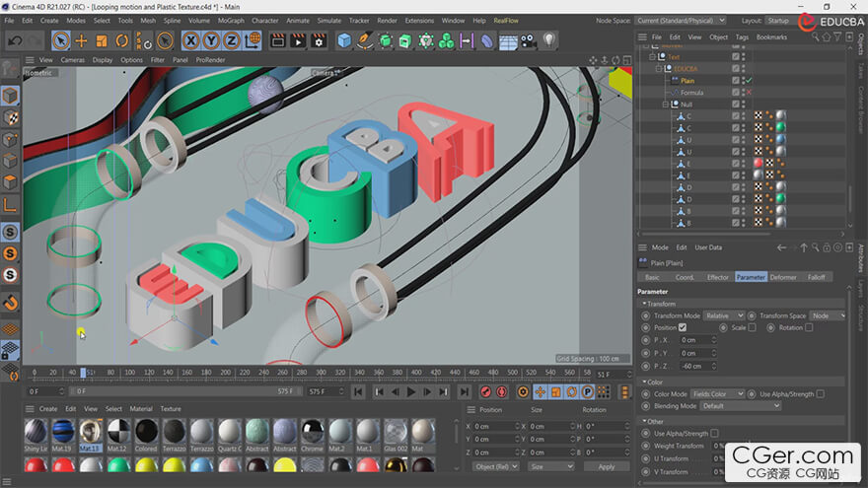This screenshot has height=488, width=868.
Task: Open the RealFlow menu
Action: [506, 21]
